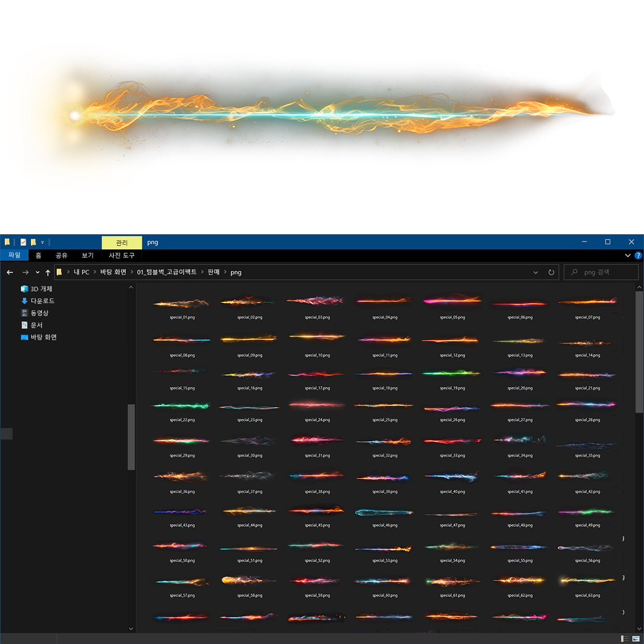Go back with the left arrow
Image resolution: width=644 pixels, height=644 pixels.
pyautogui.click(x=10, y=272)
